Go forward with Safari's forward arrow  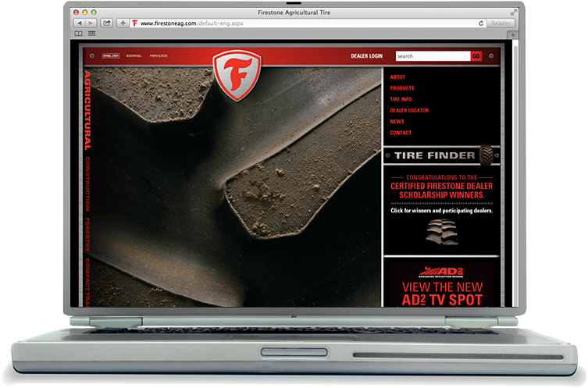(91, 23)
